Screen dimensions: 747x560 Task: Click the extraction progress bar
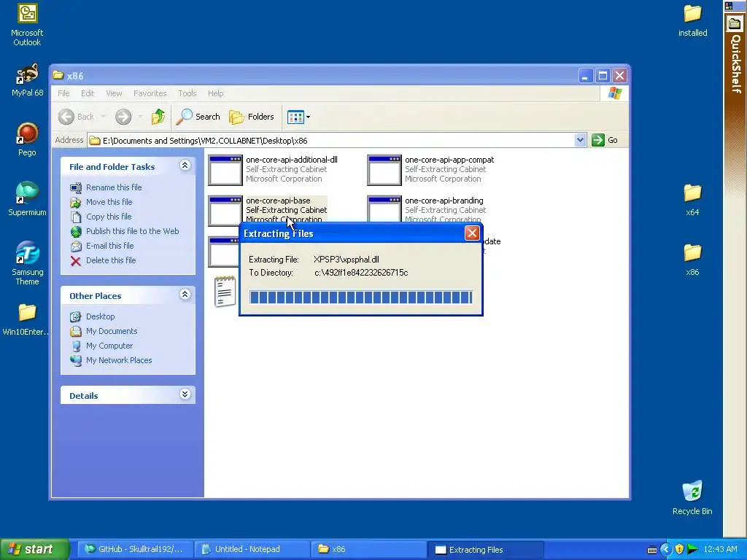coord(361,297)
